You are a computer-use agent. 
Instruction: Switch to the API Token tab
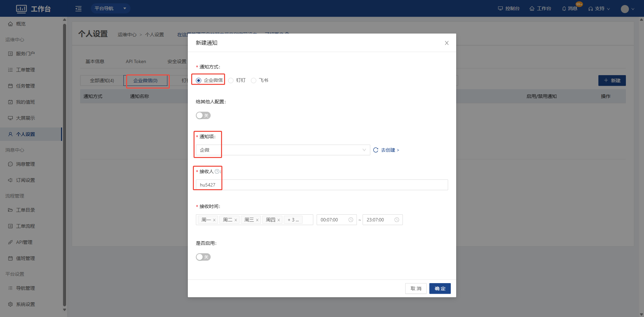[136, 61]
